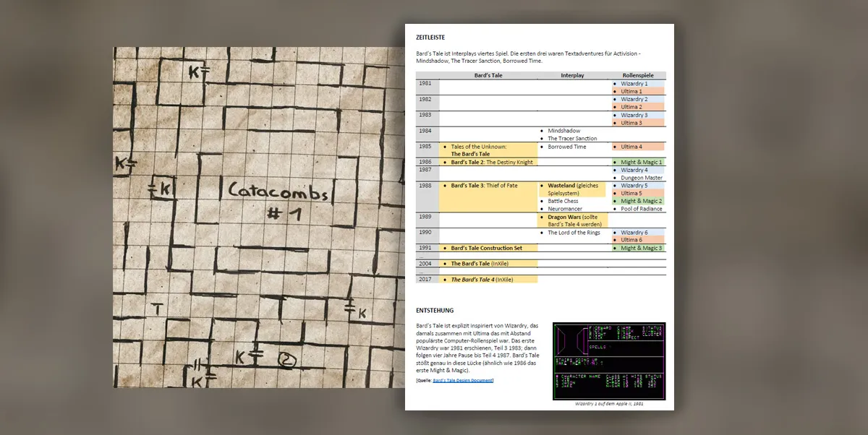Click the Rollenspiele column header
Image resolution: width=868 pixels, height=435 pixels.
tap(639, 75)
